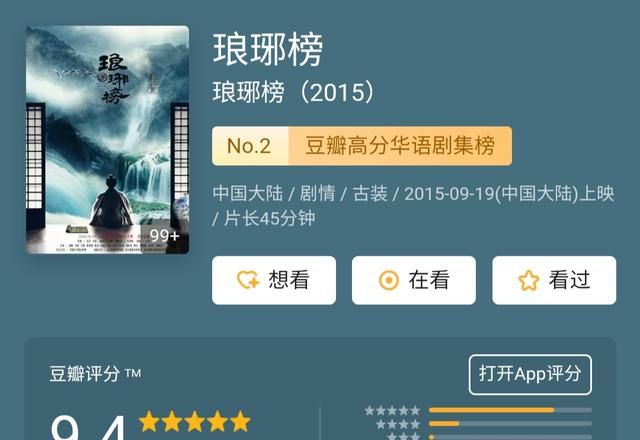Click the 琅琊榜 main title text

click(x=268, y=50)
